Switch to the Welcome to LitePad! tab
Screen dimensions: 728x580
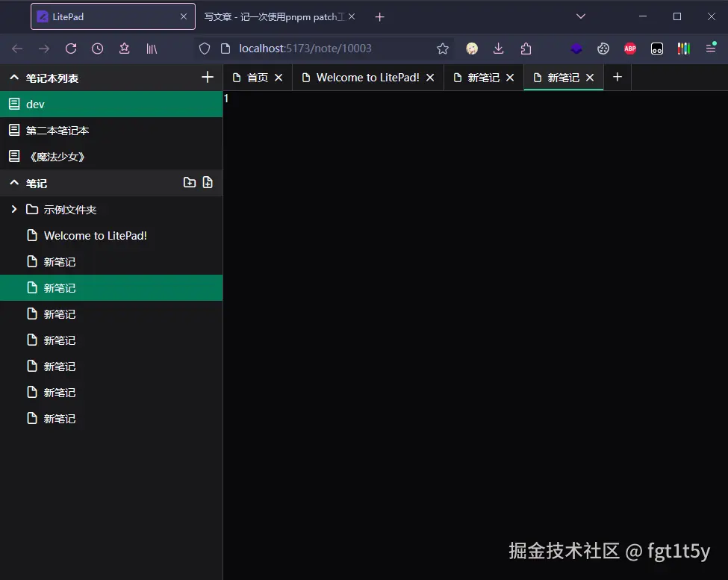coord(362,76)
